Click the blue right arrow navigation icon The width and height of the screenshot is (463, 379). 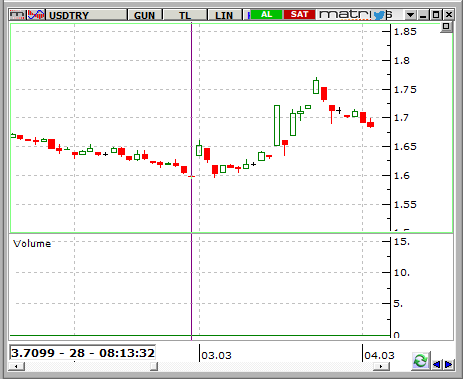point(448,364)
